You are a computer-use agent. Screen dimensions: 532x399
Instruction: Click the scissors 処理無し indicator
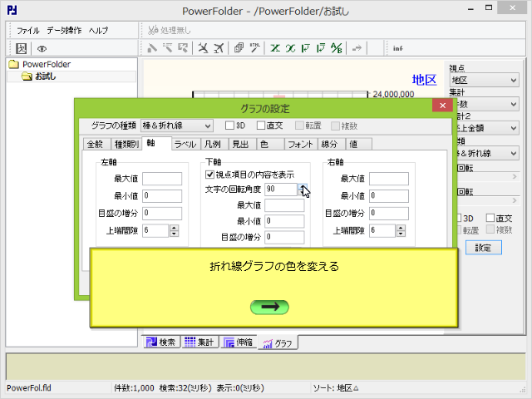pos(170,31)
